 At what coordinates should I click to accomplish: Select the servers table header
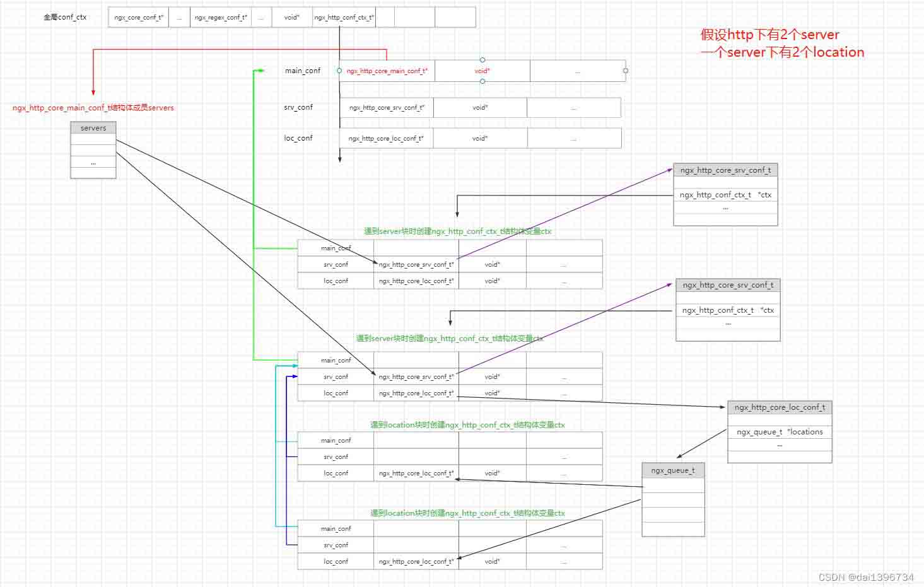pos(93,128)
